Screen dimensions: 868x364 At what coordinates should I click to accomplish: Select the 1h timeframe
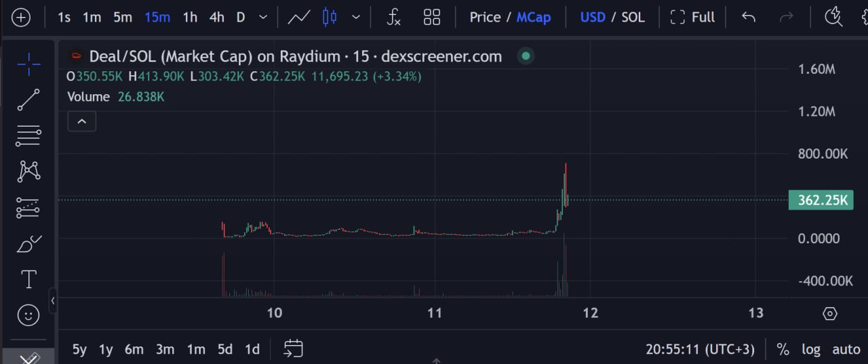click(x=190, y=17)
